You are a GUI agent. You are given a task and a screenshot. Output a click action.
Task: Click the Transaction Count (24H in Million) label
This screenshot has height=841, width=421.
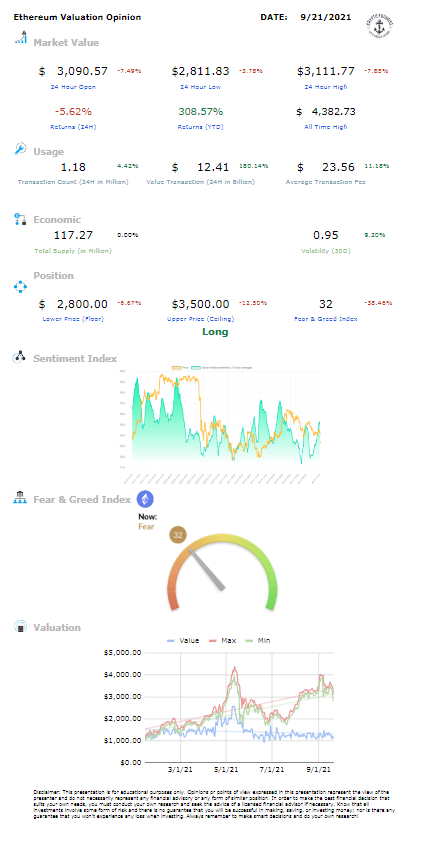73,182
